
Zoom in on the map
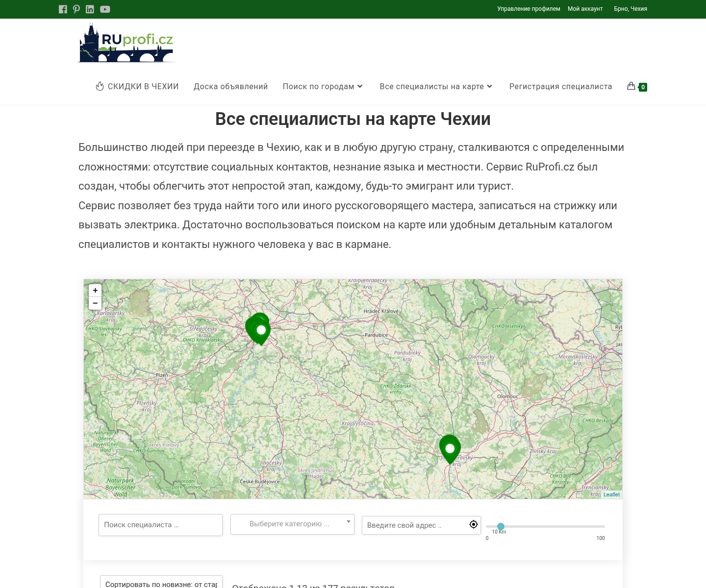tap(95, 290)
